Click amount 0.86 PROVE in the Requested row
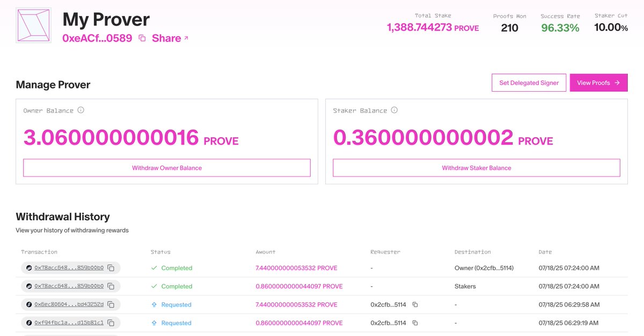This screenshot has width=644, height=336. tap(299, 323)
